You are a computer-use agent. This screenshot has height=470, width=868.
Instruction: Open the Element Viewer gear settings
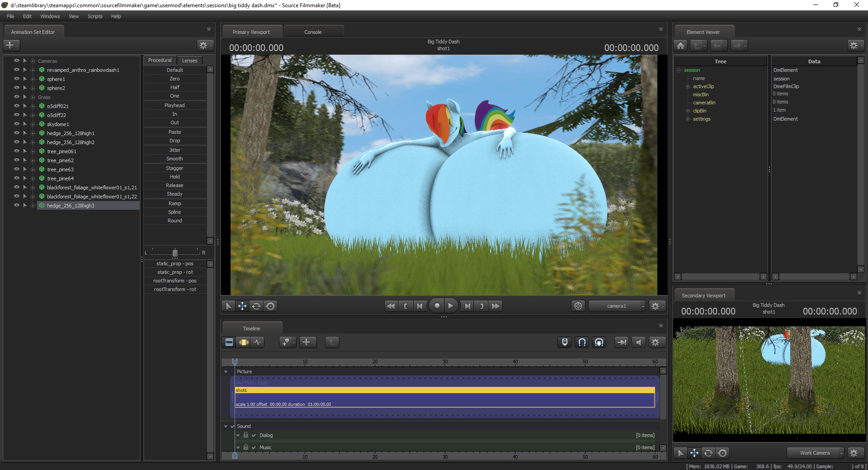point(855,45)
